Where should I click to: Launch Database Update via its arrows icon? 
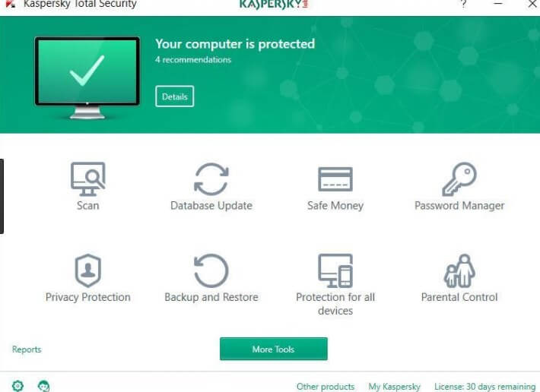[x=211, y=179]
